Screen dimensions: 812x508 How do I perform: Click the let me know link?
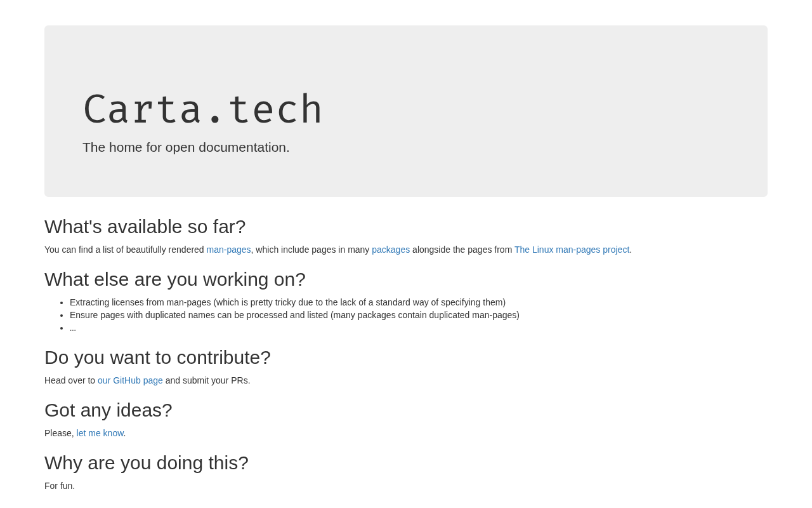[x=100, y=433]
